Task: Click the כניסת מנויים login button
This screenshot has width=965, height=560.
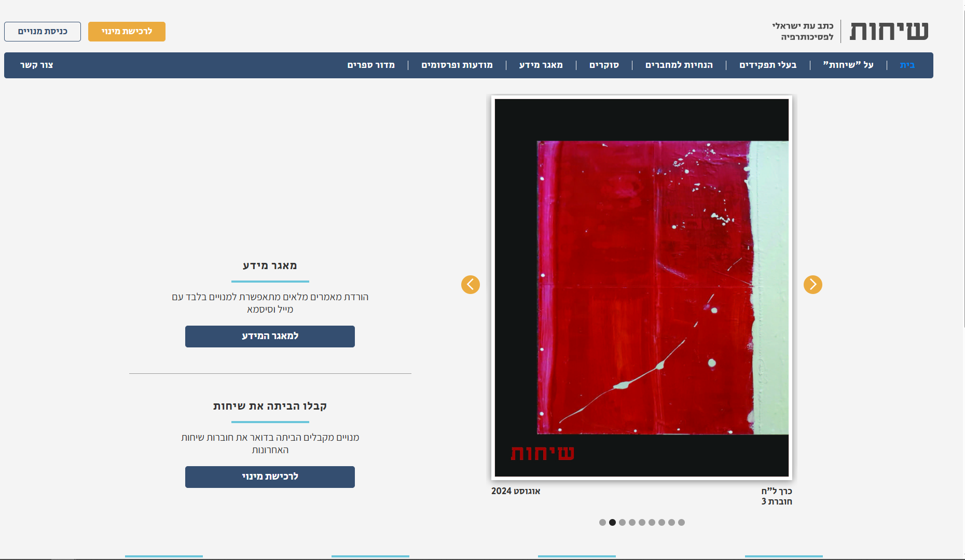Action: (x=43, y=32)
